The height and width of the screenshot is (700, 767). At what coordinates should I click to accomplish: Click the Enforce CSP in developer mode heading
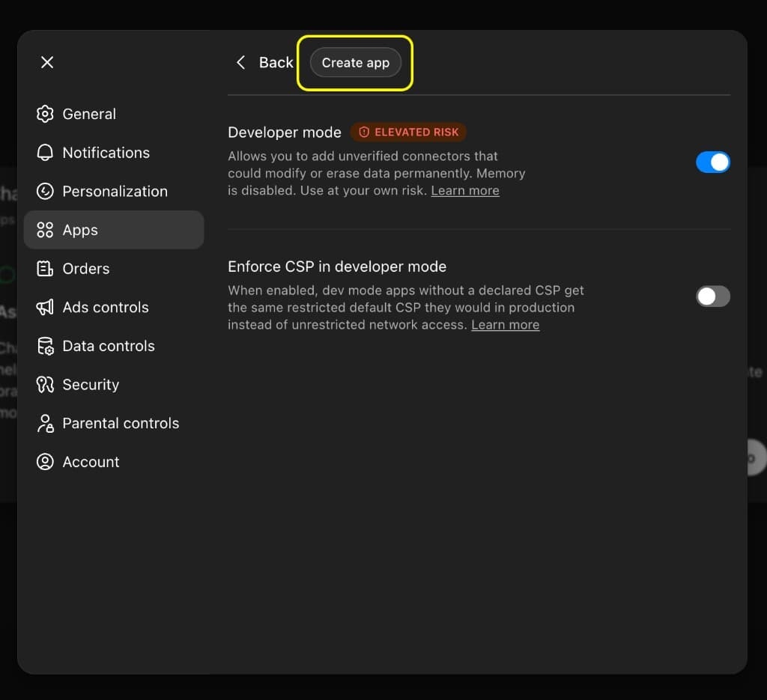(x=337, y=267)
